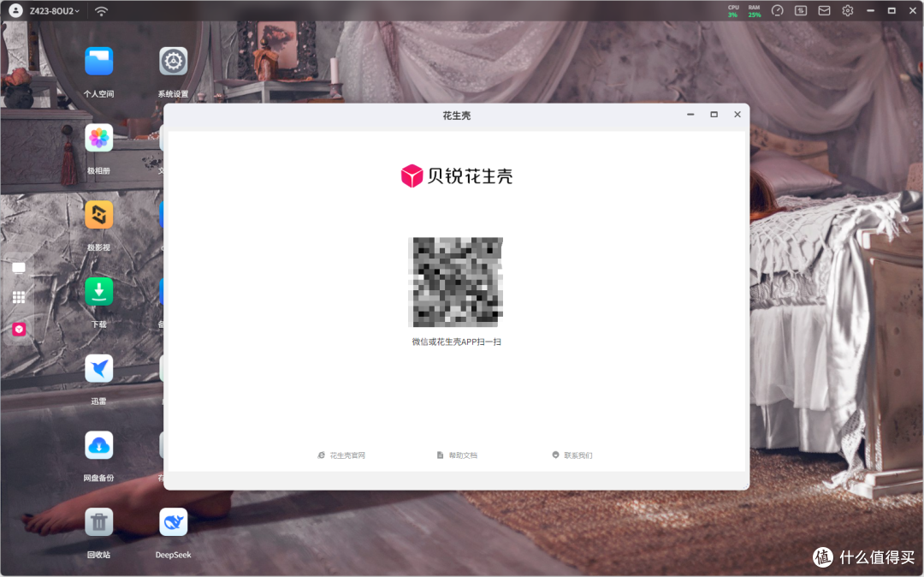Minimize the 花生壳 window
This screenshot has height=577, width=924.
(690, 115)
